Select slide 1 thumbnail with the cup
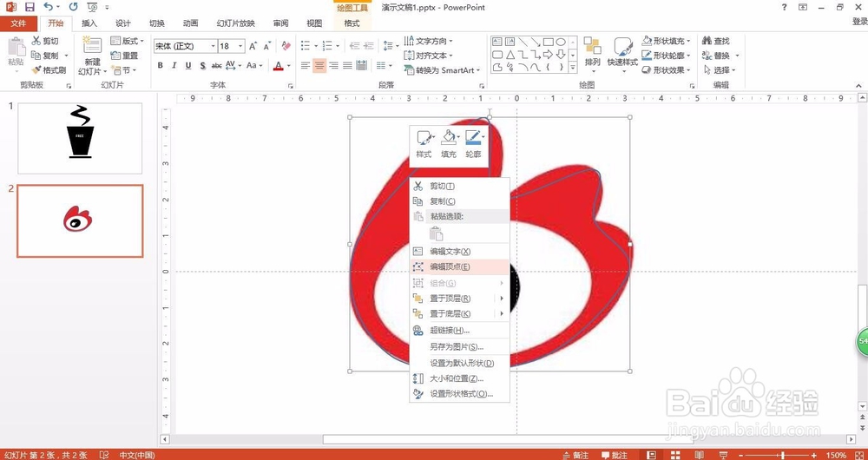868x460 pixels. pyautogui.click(x=80, y=138)
